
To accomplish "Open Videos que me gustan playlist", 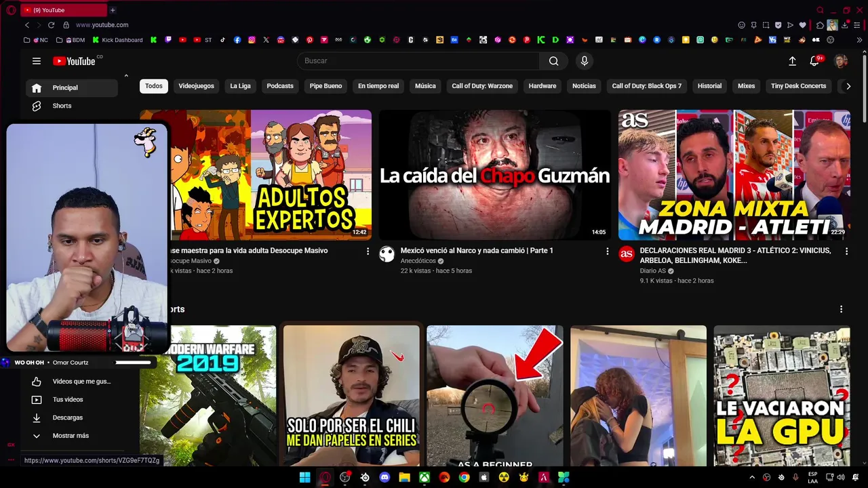I will tap(72, 382).
